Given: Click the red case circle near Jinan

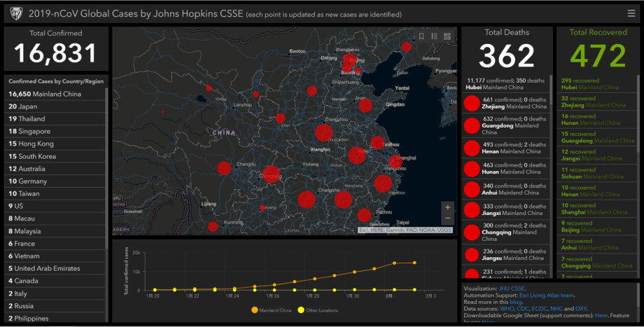Looking at the screenshot, I should (x=365, y=106).
